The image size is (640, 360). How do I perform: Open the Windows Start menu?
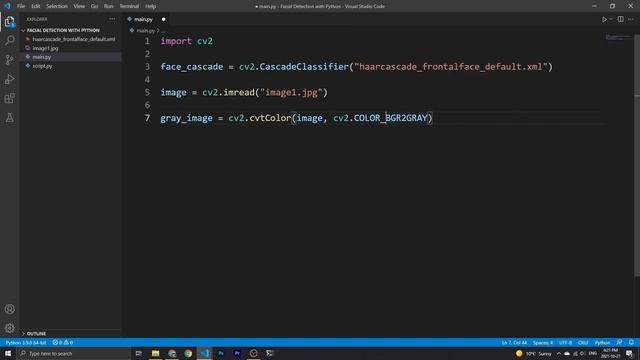click(8, 353)
